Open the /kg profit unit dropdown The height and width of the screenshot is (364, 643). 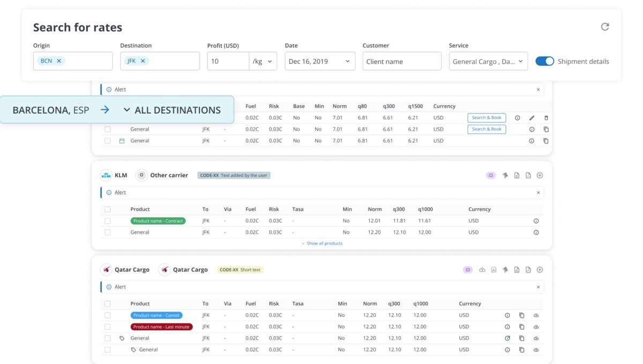263,61
